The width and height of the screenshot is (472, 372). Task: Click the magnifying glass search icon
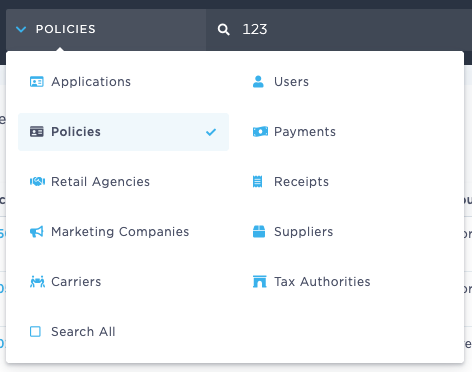click(x=223, y=29)
